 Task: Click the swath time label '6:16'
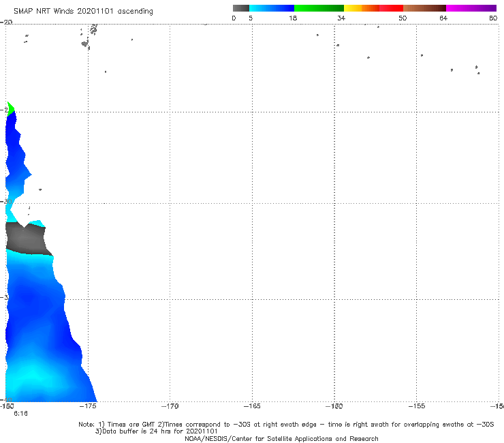20,414
